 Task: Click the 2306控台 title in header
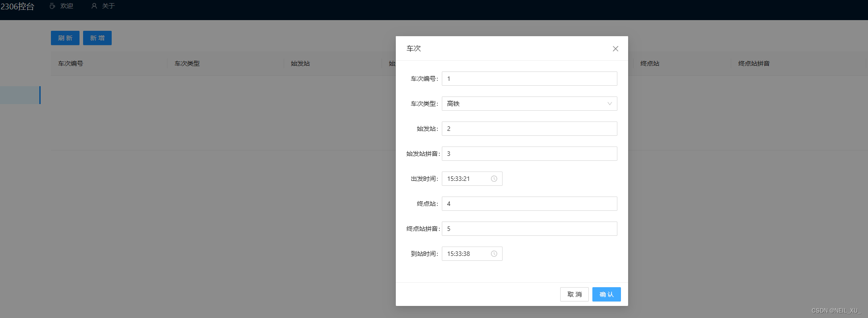click(17, 6)
